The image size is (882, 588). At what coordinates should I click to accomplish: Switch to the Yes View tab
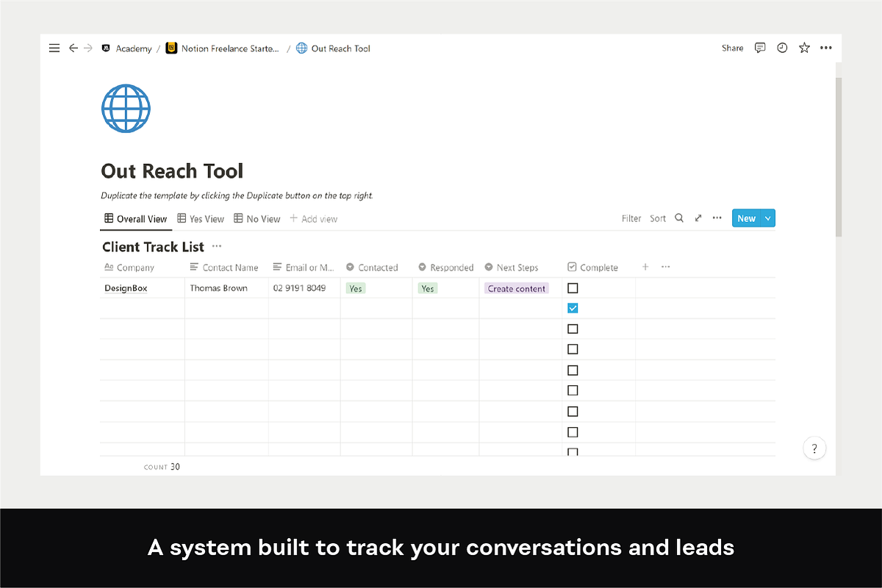201,219
